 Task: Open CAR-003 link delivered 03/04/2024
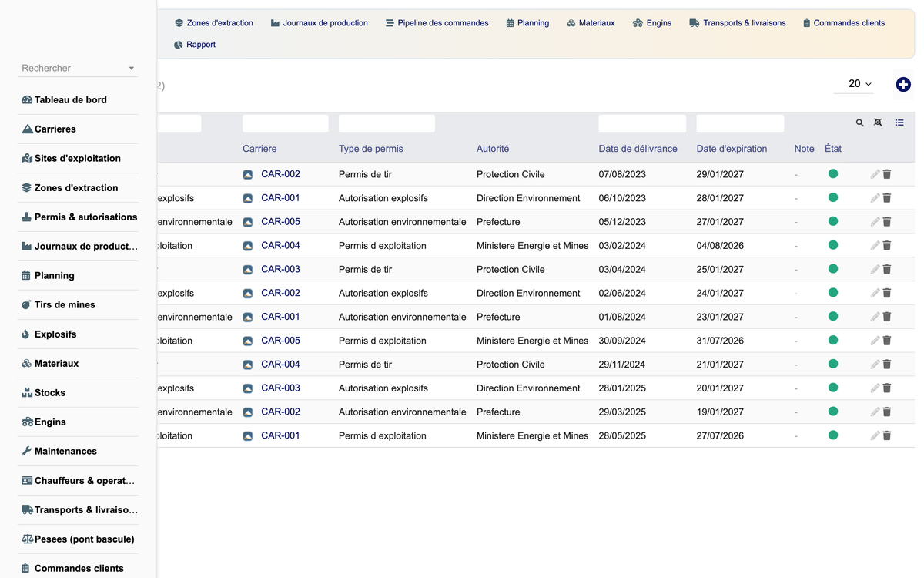coord(280,270)
